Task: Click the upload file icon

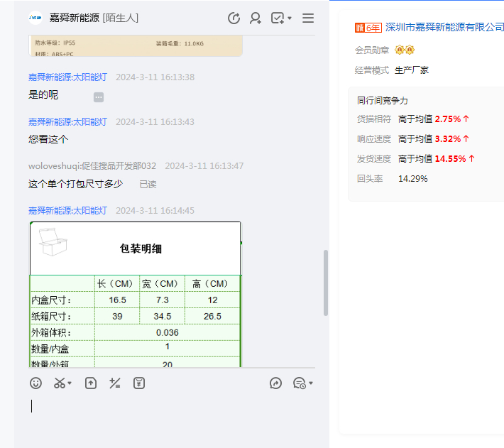Action: pos(91,383)
